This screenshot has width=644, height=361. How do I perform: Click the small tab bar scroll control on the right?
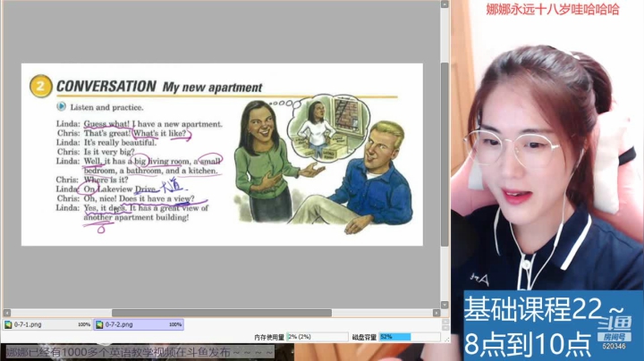click(445, 324)
